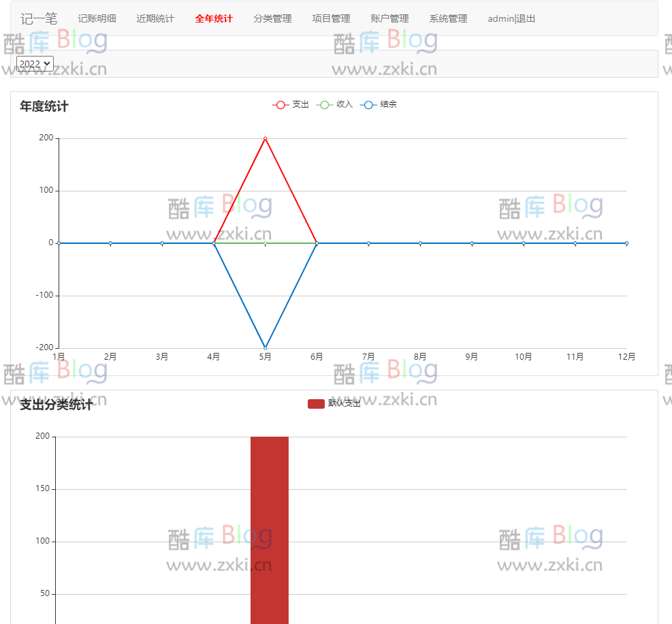The image size is (672, 624).
Task: Click the 10月 axis label
Action: point(524,357)
